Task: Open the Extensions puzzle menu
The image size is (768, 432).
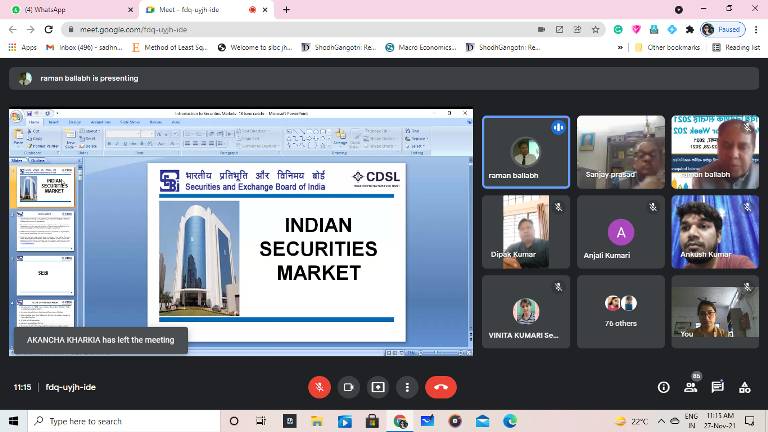Action: pyautogui.click(x=690, y=29)
